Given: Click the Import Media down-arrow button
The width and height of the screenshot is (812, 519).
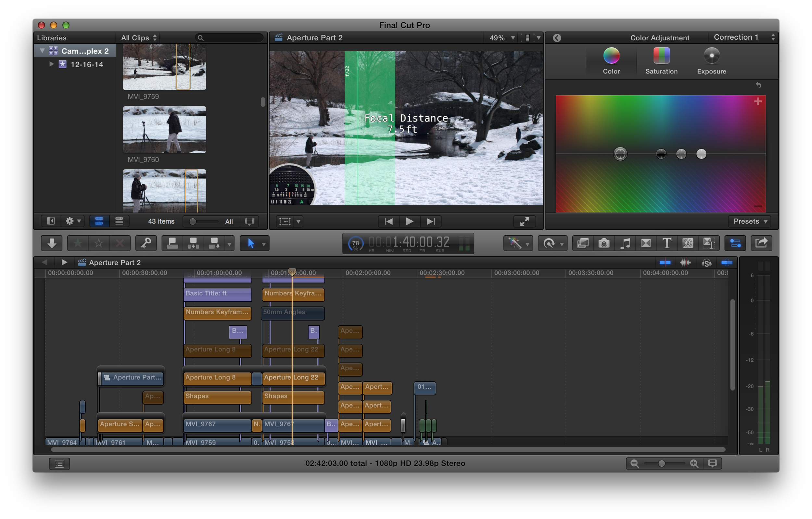Looking at the screenshot, I should [x=51, y=243].
